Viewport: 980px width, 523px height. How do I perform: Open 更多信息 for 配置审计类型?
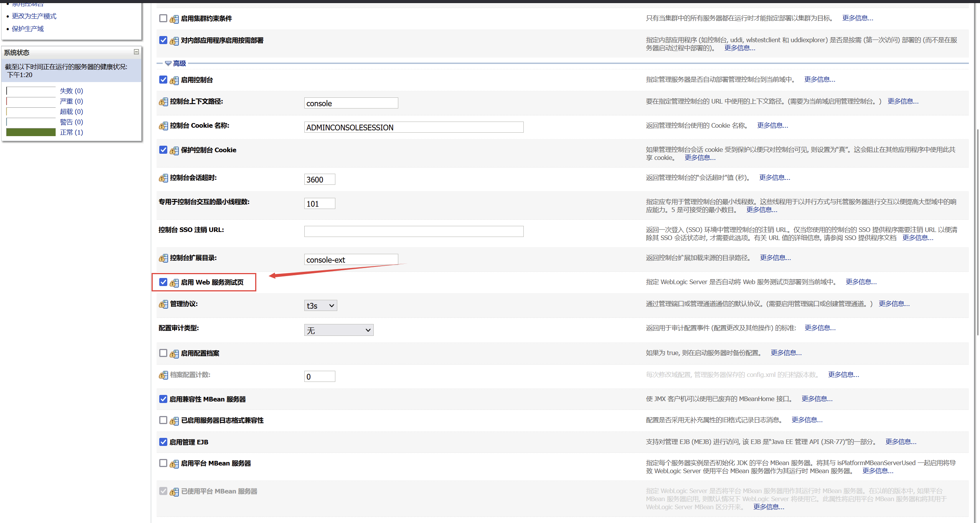[820, 328]
